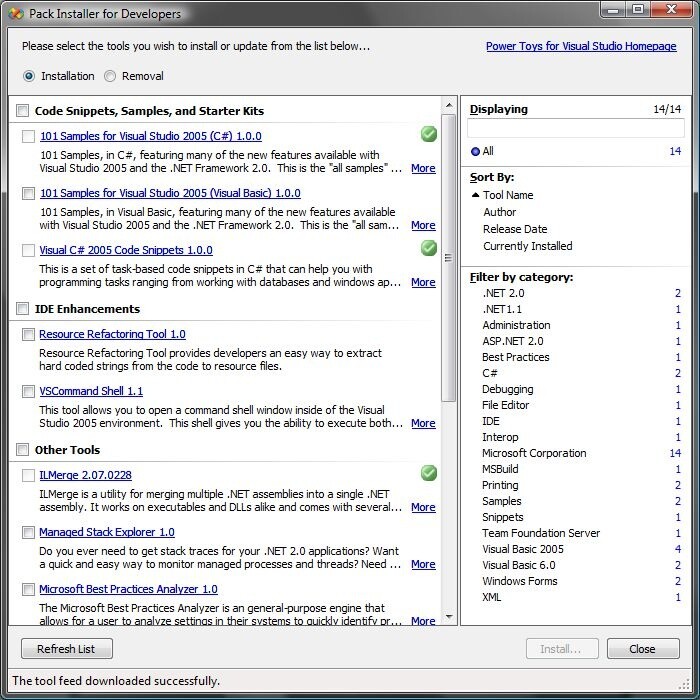Viewport: 700px width, 700px height.
Task: Click the Install... button
Action: 562,649
